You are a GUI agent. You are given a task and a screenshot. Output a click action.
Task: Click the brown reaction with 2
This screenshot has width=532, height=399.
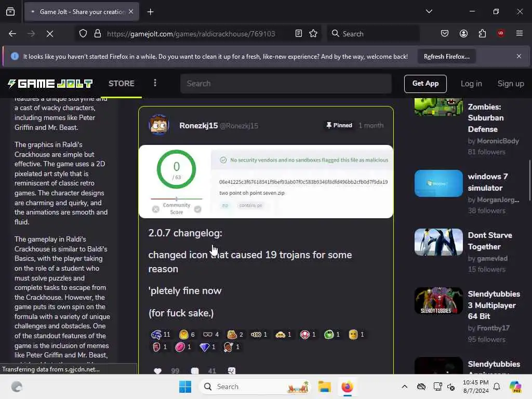click(x=235, y=335)
